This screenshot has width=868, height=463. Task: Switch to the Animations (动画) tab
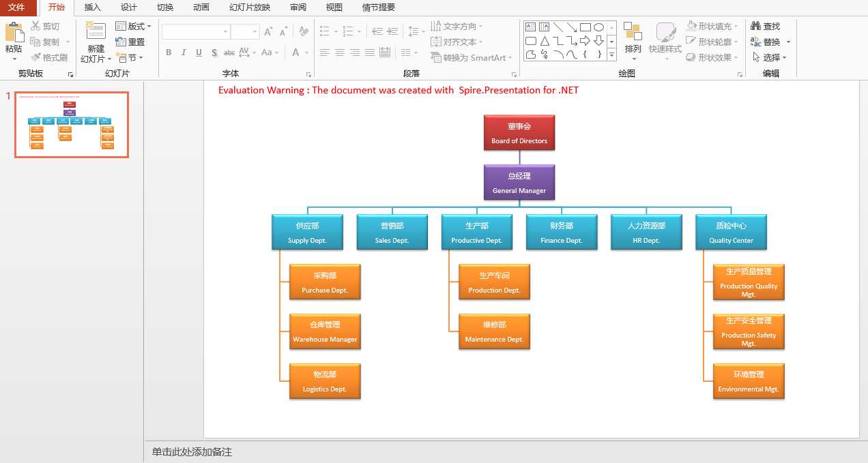pyautogui.click(x=201, y=8)
